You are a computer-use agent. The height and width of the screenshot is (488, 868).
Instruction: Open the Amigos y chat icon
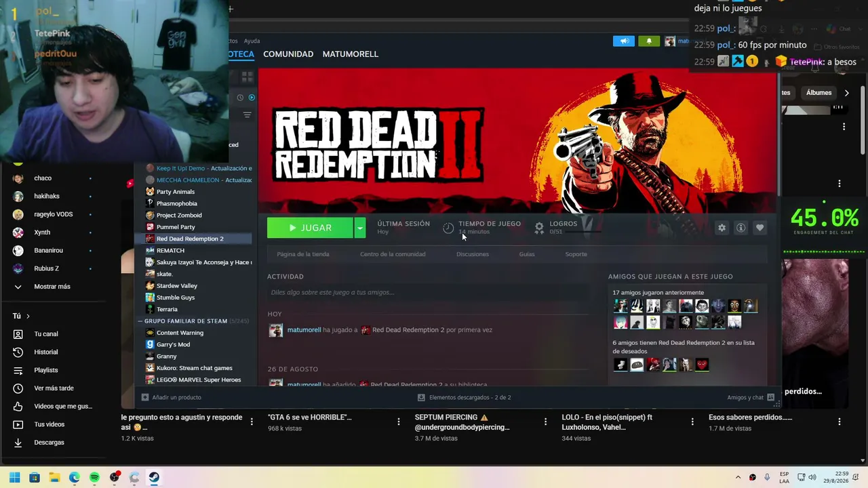click(770, 397)
